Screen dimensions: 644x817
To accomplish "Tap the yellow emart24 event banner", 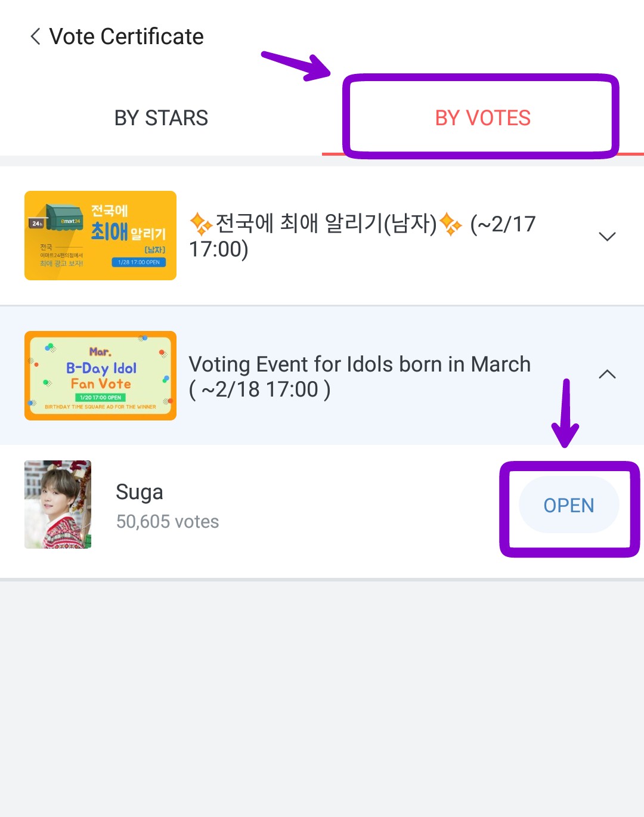I will (100, 236).
